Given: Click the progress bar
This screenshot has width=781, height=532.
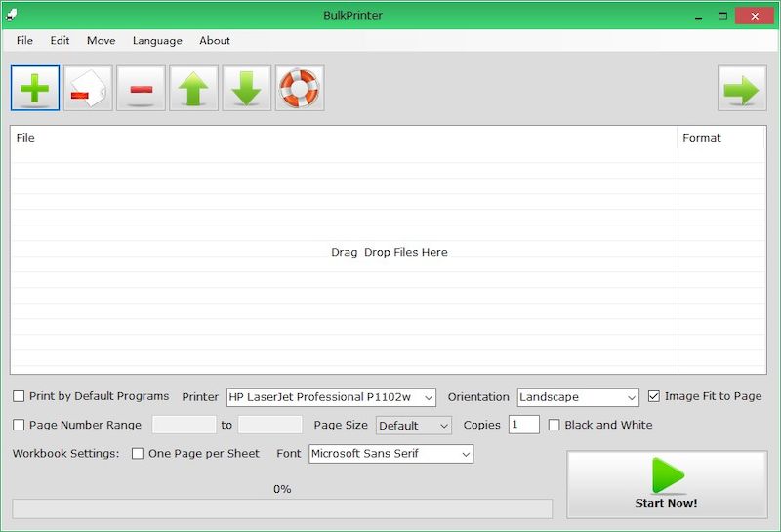Looking at the screenshot, I should (x=282, y=510).
